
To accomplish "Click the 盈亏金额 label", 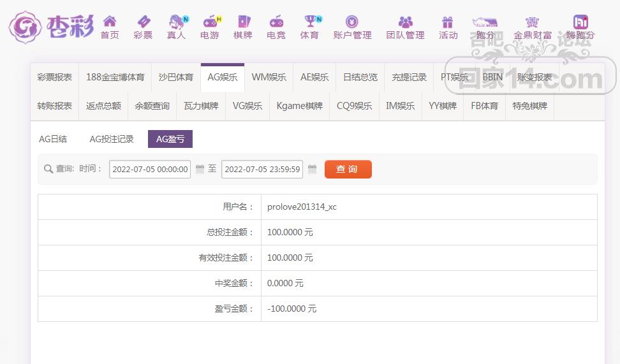I will pyautogui.click(x=233, y=309).
